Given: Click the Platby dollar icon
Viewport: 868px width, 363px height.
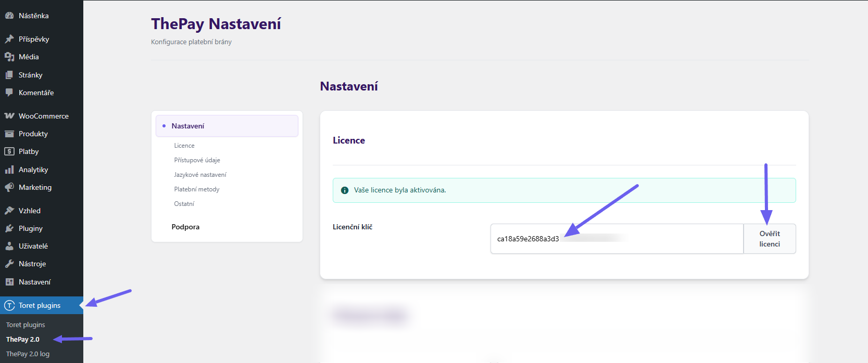Looking at the screenshot, I should coord(9,151).
